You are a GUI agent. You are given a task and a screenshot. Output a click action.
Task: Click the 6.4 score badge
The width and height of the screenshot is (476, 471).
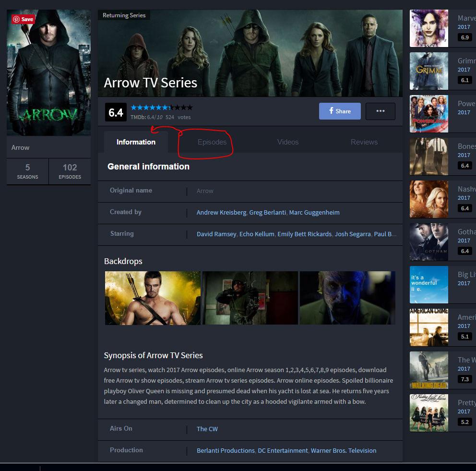[116, 112]
